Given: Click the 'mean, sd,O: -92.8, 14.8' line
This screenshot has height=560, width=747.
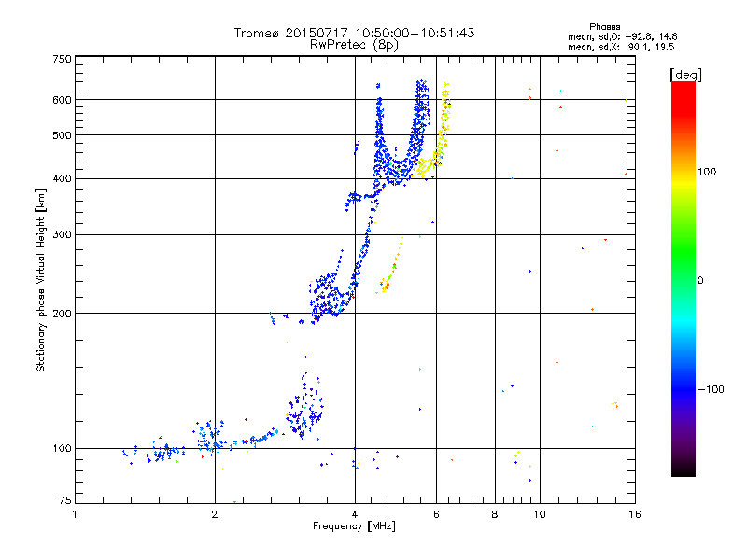Looking at the screenshot, I should [x=622, y=36].
